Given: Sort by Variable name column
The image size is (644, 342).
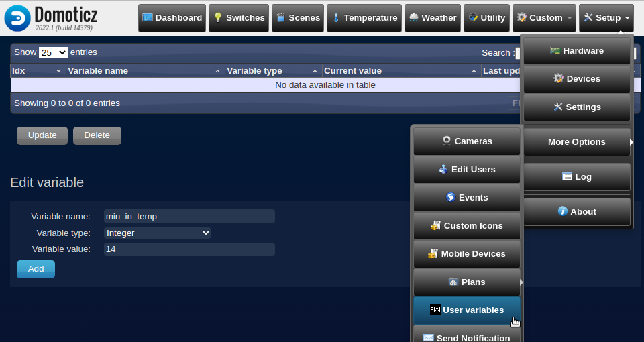Looking at the screenshot, I should click(x=146, y=71).
